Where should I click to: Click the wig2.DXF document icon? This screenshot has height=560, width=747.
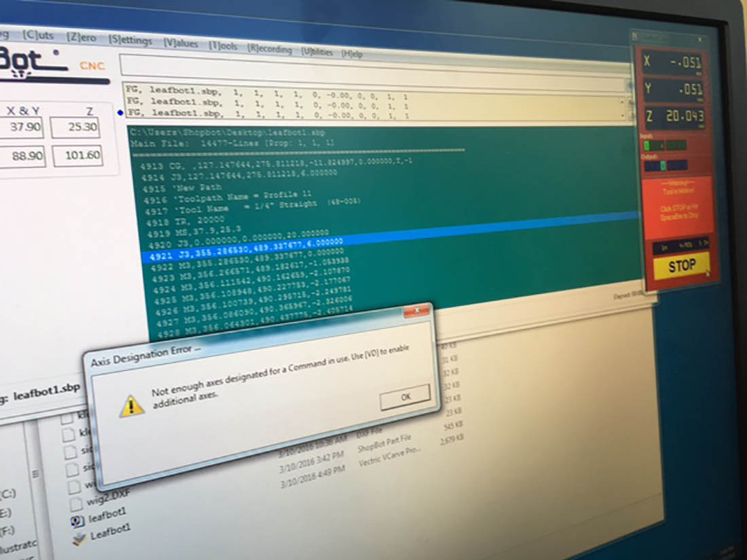coord(76,504)
